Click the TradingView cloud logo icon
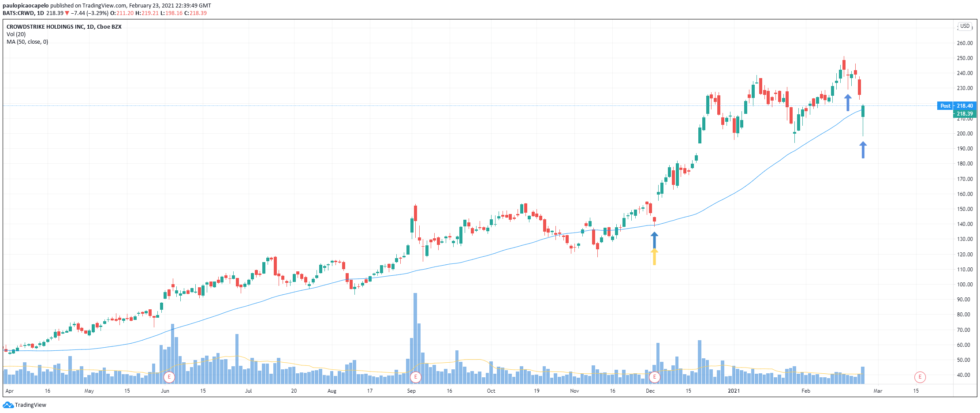Screen dimensions: 980x413 [8, 405]
